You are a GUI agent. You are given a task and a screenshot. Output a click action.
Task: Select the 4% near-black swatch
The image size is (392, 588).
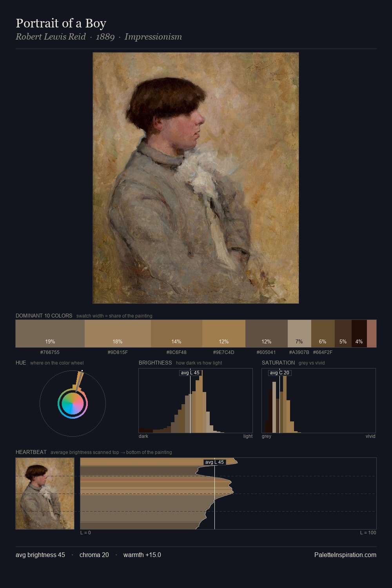[x=359, y=334]
